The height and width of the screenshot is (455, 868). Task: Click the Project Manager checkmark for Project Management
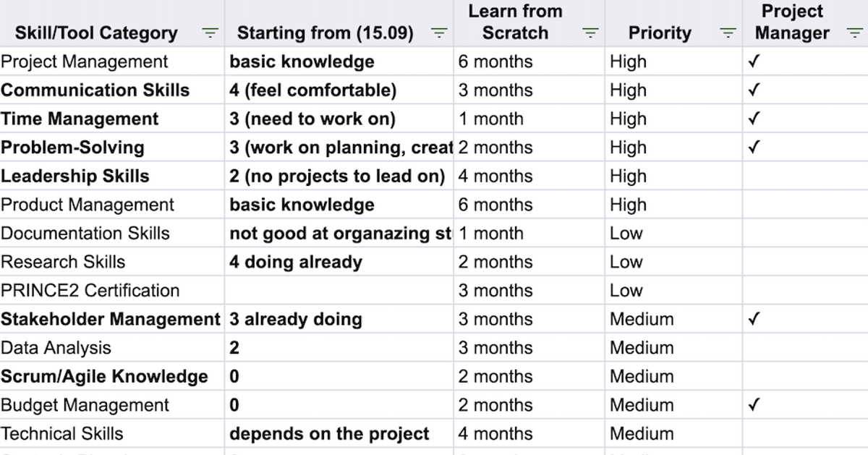click(755, 61)
